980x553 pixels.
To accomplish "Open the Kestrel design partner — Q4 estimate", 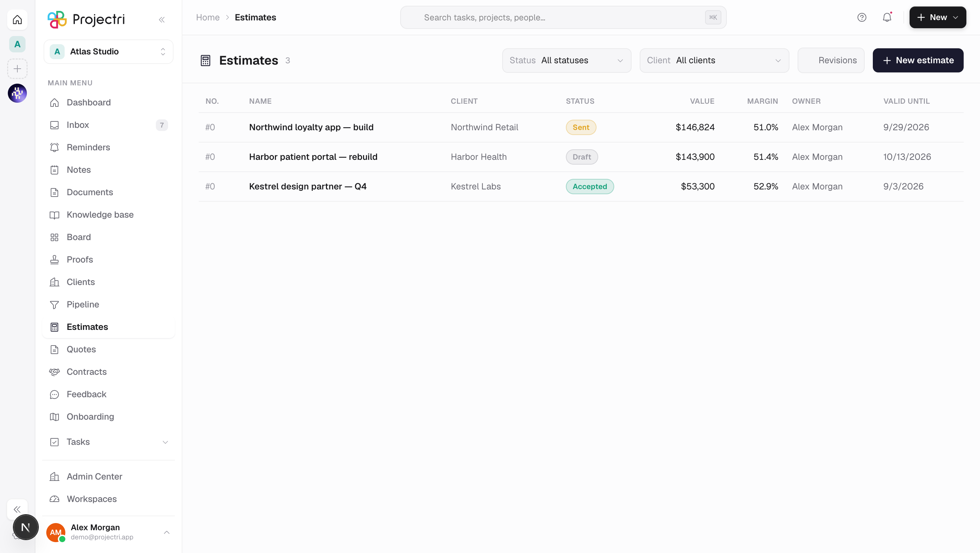I will click(x=308, y=187).
